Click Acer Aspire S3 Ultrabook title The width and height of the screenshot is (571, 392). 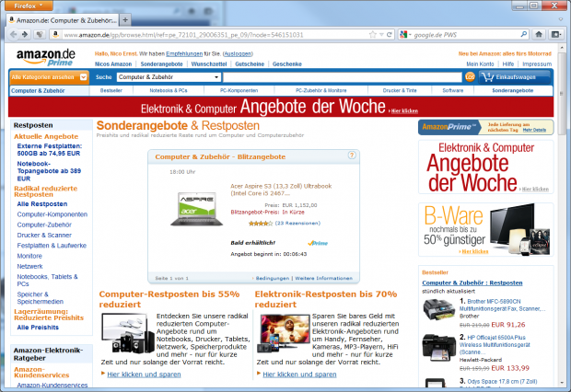281,190
